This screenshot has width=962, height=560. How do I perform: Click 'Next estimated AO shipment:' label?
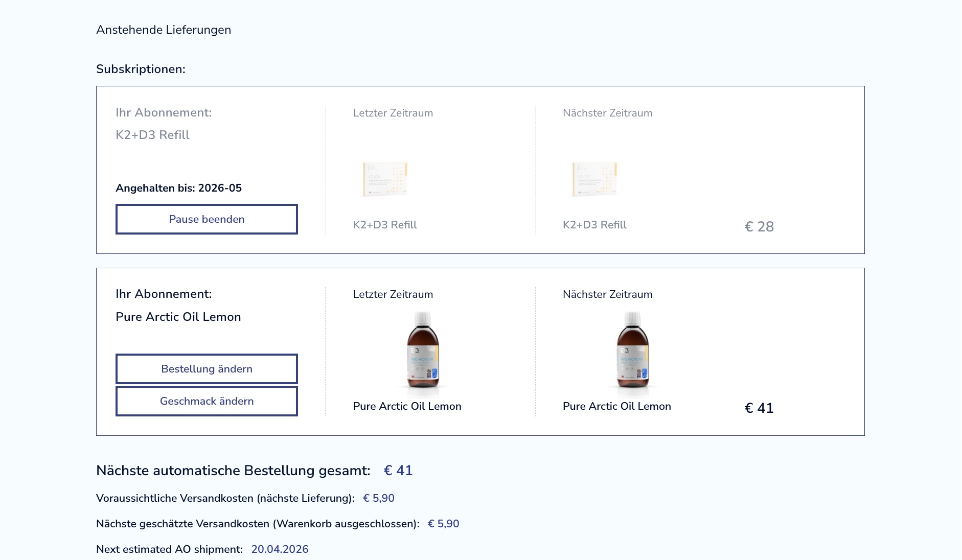click(169, 549)
